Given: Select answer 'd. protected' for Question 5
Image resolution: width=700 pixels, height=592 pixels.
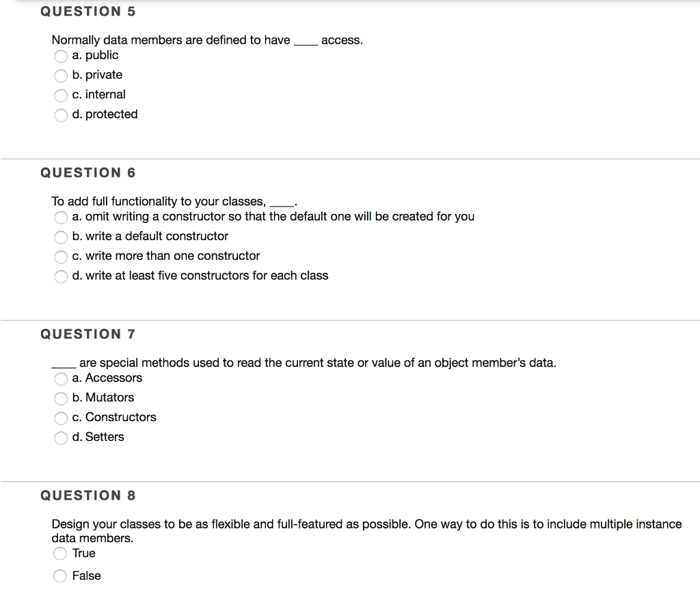Looking at the screenshot, I should click(x=60, y=115).
